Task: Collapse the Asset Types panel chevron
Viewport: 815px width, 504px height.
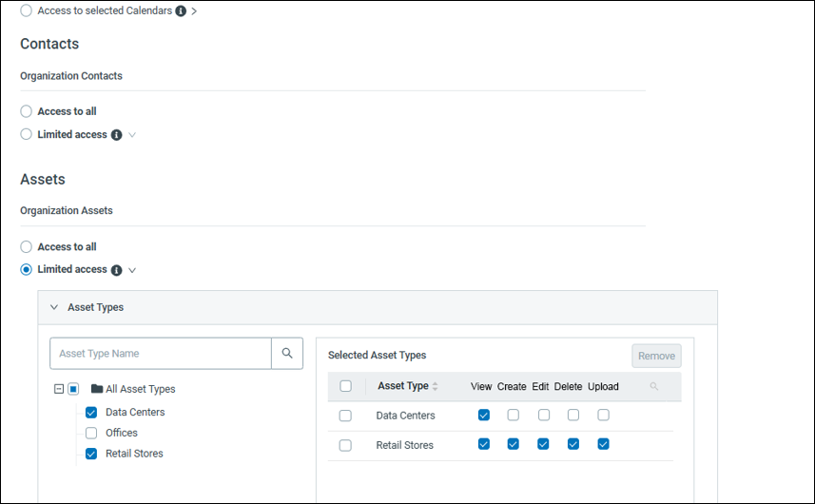Action: [54, 307]
